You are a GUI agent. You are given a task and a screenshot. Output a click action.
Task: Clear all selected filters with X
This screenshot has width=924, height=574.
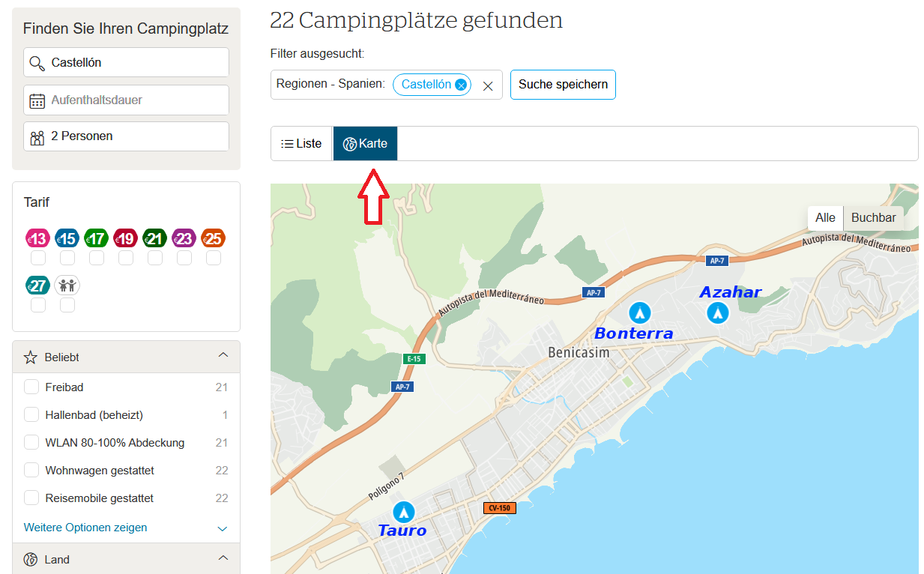[x=488, y=86]
